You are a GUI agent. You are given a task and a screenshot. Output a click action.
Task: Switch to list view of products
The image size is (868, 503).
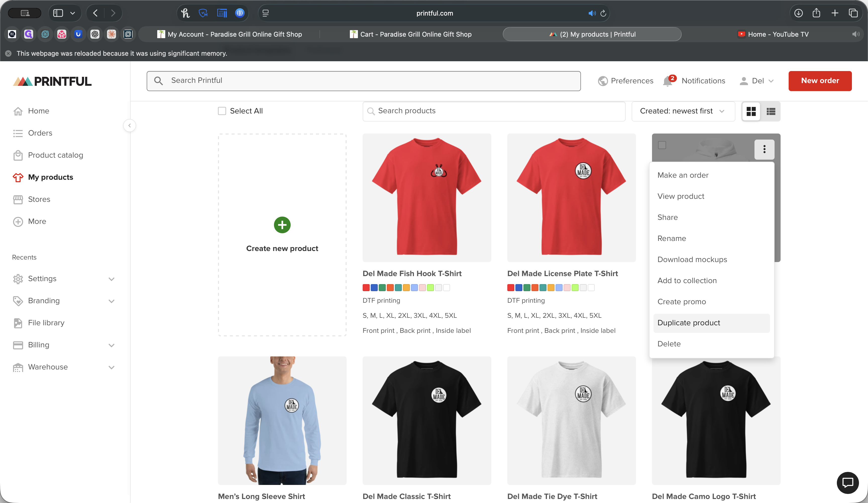coord(771,111)
